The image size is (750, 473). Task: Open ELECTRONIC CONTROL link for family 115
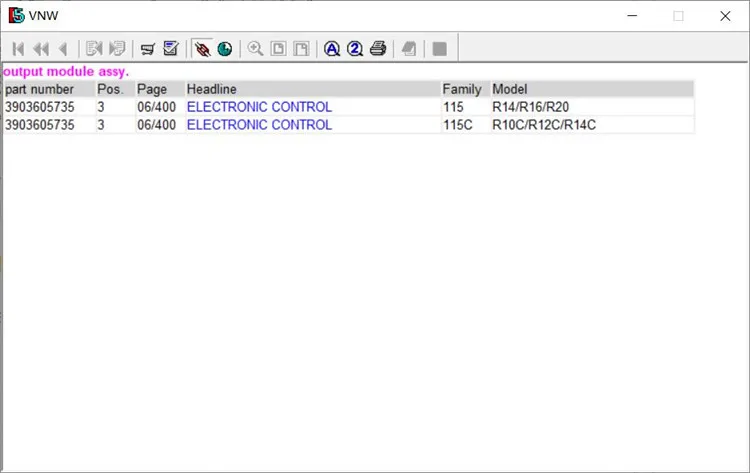(x=259, y=107)
